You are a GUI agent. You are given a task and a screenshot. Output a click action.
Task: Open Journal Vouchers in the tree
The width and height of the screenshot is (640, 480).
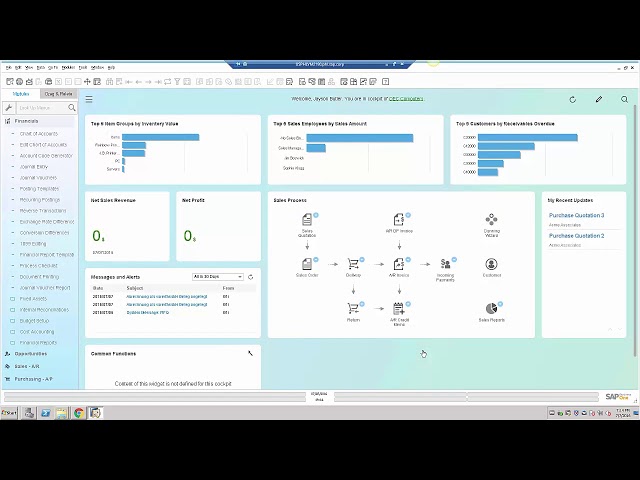click(38, 178)
